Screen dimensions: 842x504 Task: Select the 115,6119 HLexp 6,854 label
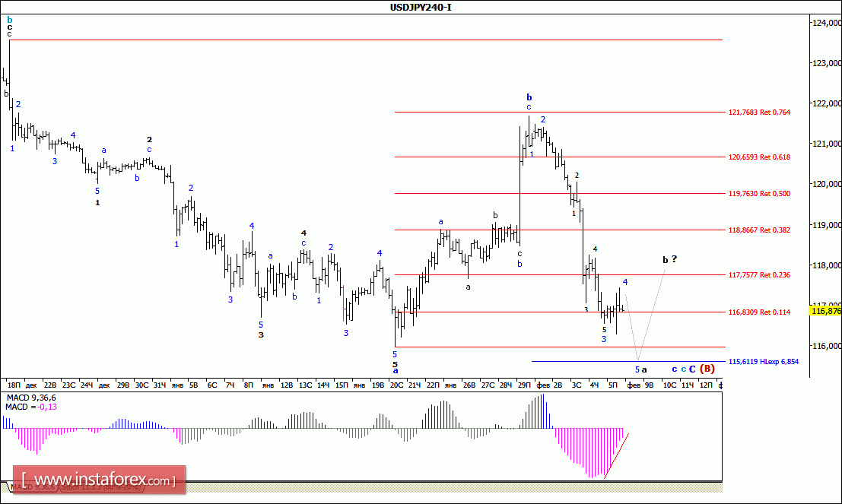(764, 361)
